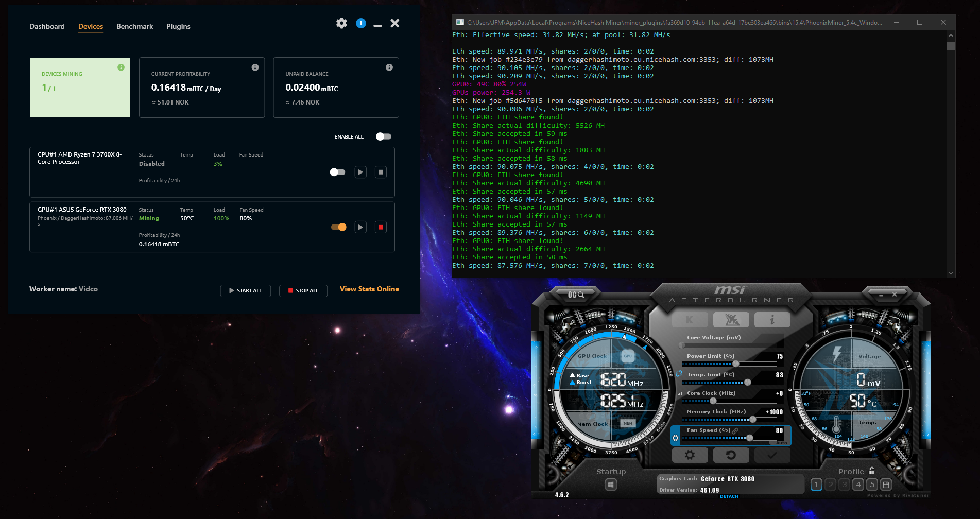Image resolution: width=980 pixels, height=519 pixels.
Task: Adjust Memory Clock slider handle
Action: click(753, 420)
